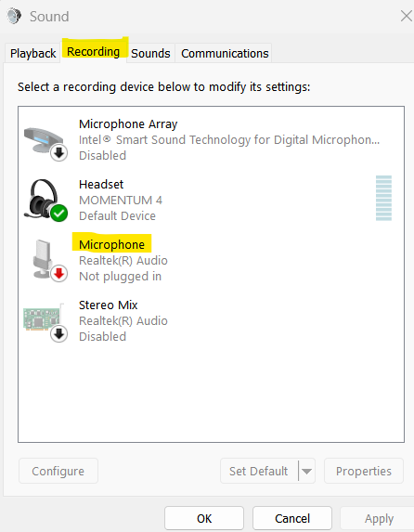
Task: Click the green default-device checkmark badge
Action: tap(59, 213)
